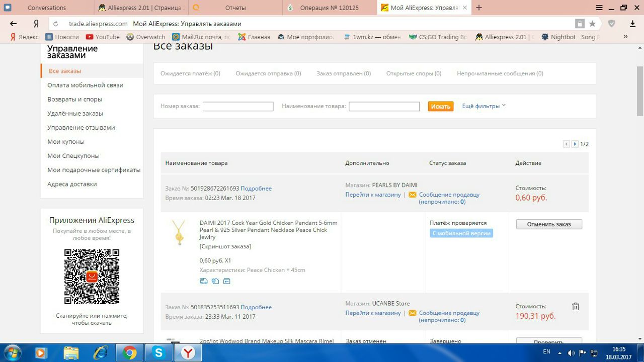The image size is (644, 362).
Task: Close the Мой AliExpress tab
Action: [x=464, y=8]
